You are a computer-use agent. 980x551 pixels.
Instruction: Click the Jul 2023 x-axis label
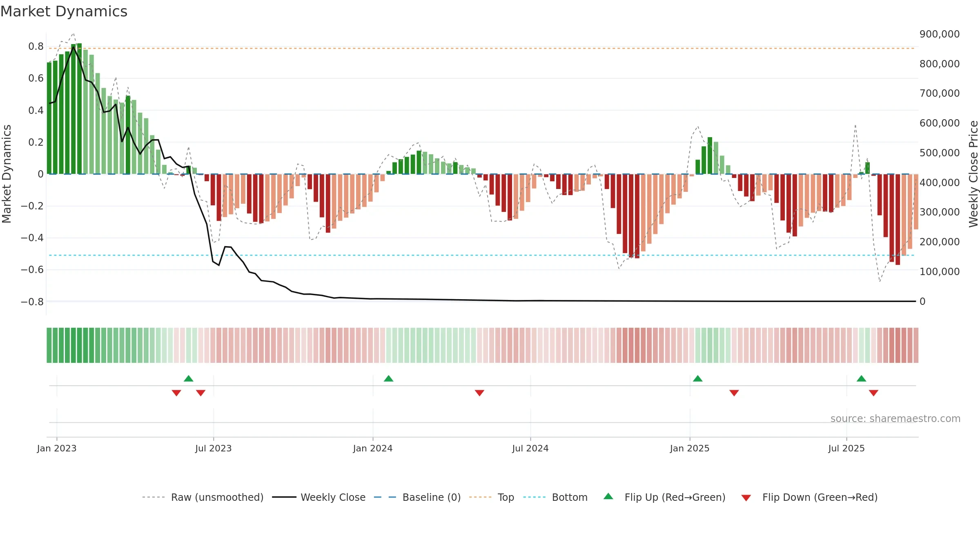click(x=214, y=449)
